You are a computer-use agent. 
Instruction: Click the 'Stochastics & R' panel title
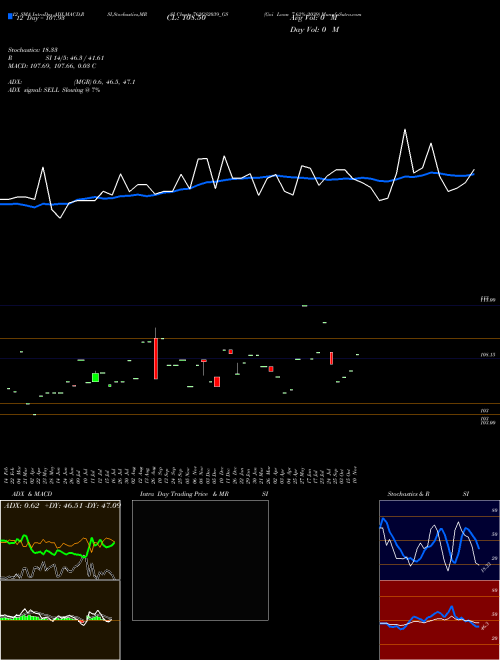[x=408, y=494]
